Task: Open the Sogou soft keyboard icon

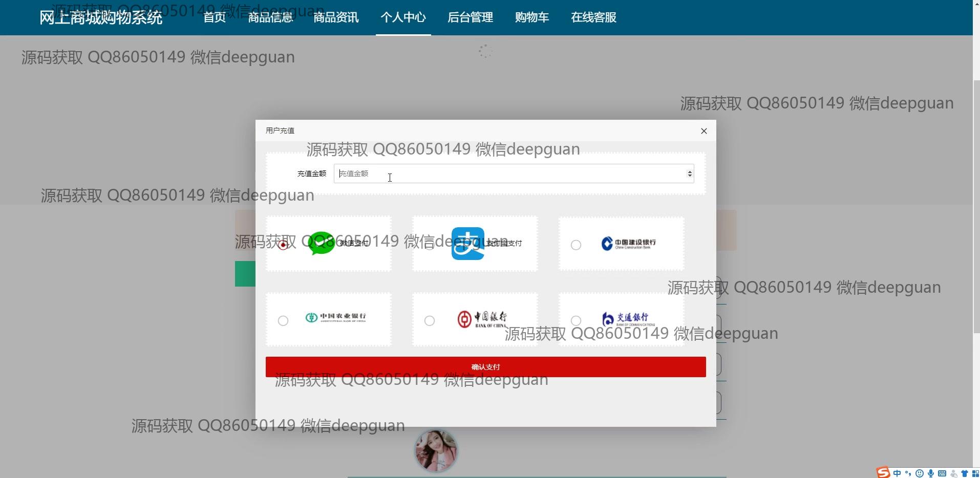Action: [x=942, y=473]
